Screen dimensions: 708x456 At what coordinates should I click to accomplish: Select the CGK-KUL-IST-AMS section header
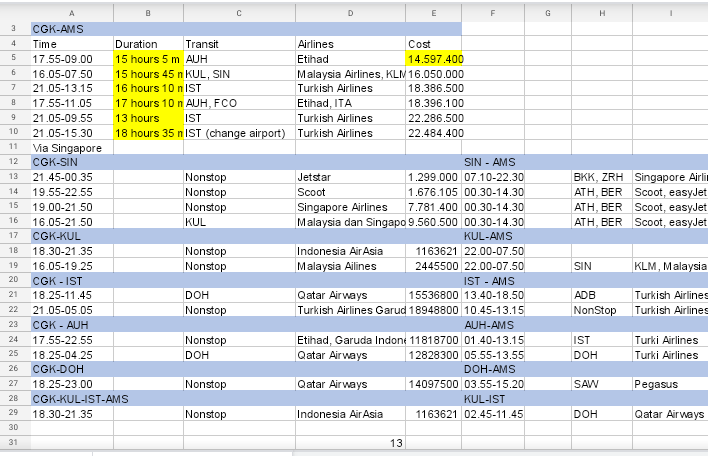point(80,399)
